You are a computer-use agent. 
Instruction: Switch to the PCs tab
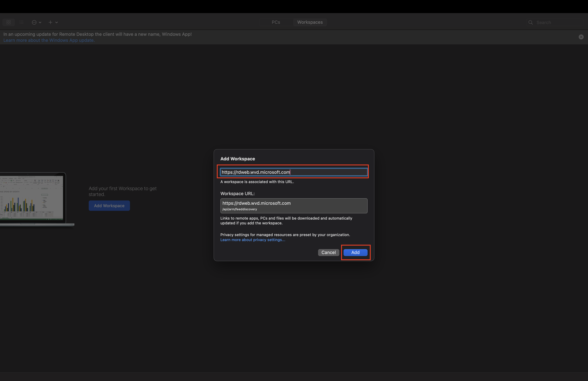276,22
